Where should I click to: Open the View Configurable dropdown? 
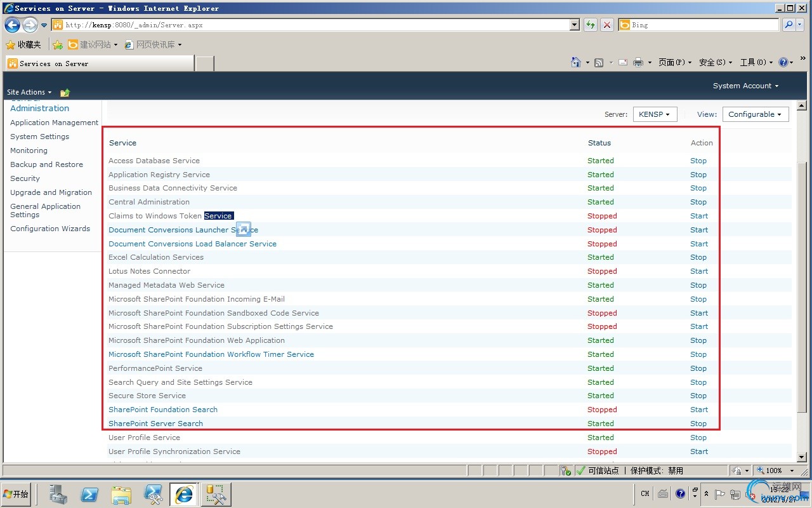[x=756, y=114]
